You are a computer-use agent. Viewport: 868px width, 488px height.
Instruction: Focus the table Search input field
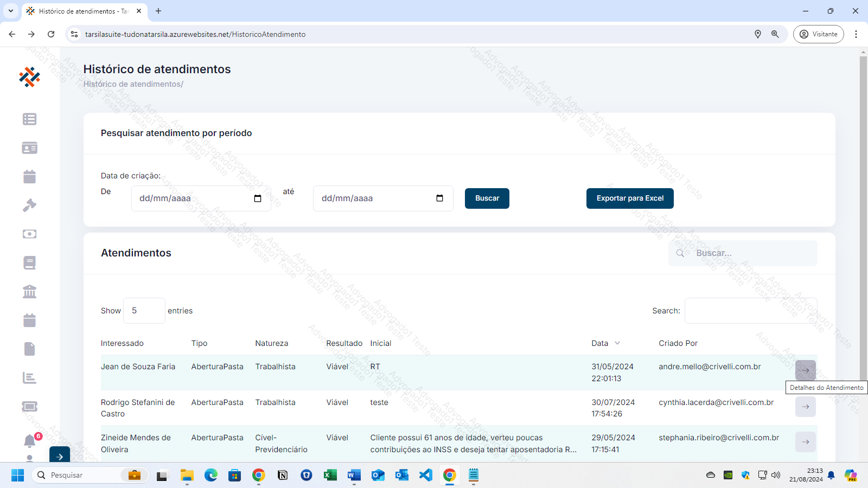(750, 311)
